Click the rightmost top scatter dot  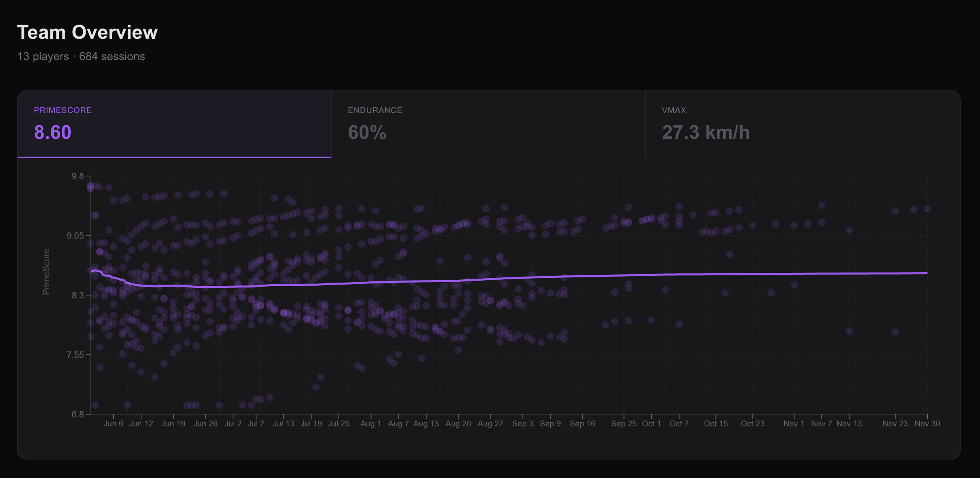coord(927,209)
